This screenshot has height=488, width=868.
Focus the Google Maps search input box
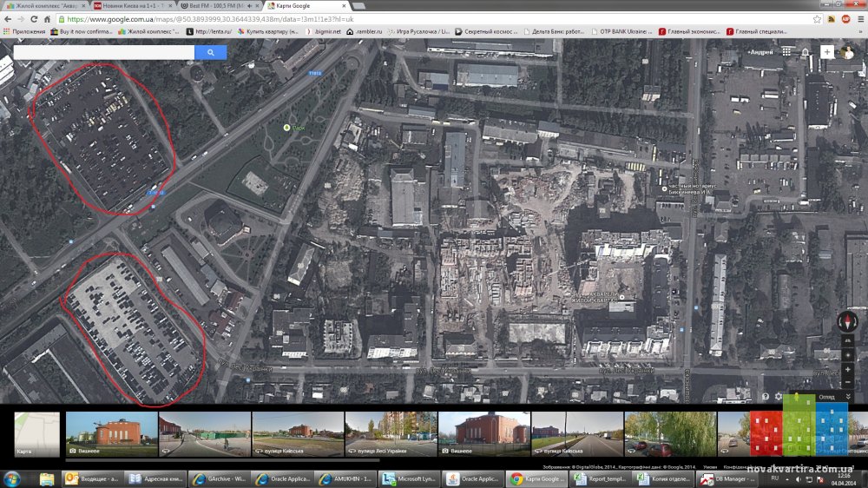tap(104, 52)
